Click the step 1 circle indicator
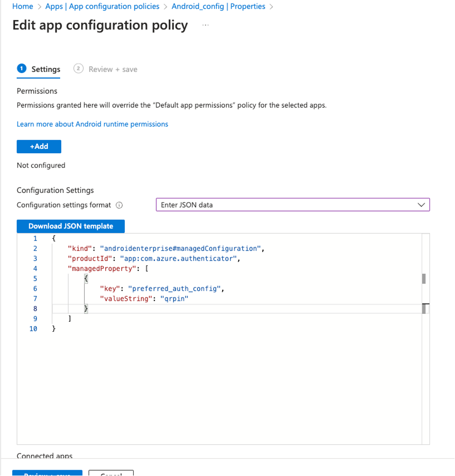Image resolution: width=455 pixels, height=476 pixels. click(22, 69)
